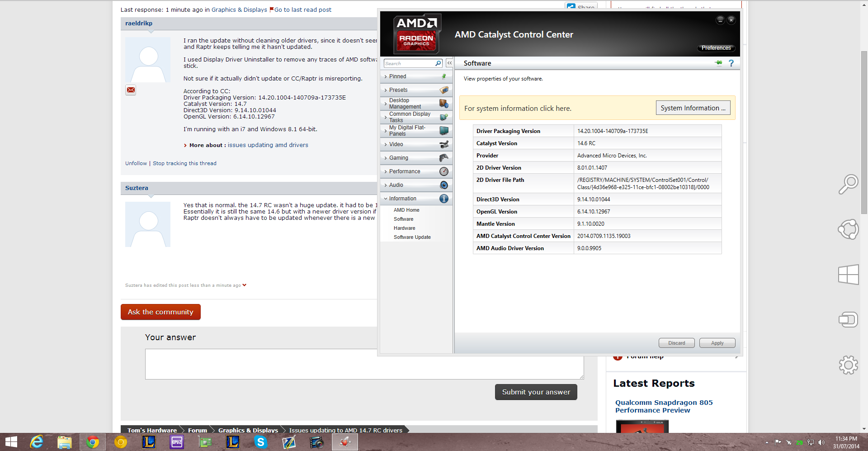This screenshot has width=868, height=451.
Task: Expand Common Display Tasks section
Action: coord(416,117)
